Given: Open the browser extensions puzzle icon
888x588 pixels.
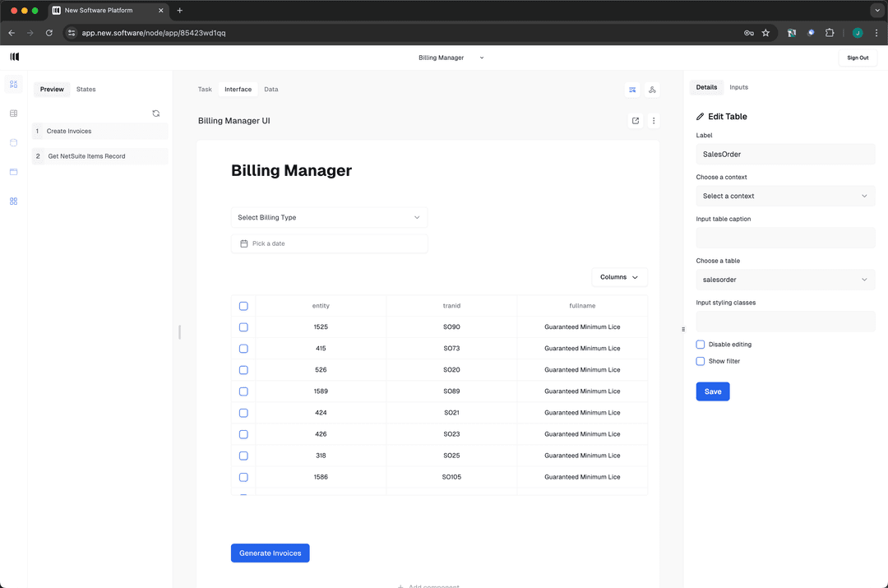Looking at the screenshot, I should coord(830,33).
